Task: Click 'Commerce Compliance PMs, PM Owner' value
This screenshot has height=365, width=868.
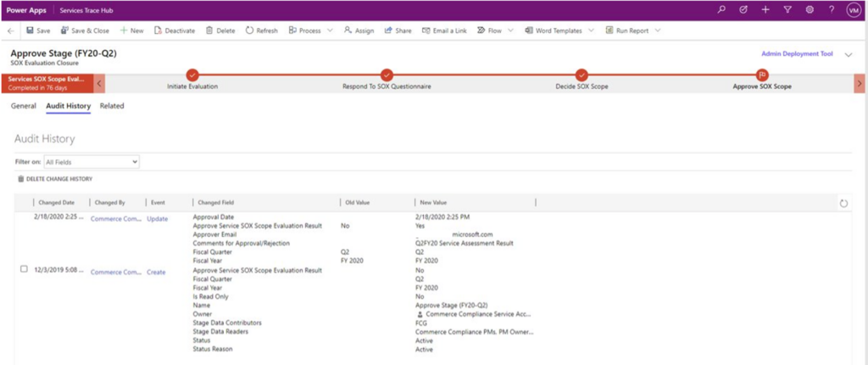Action: coord(475,332)
